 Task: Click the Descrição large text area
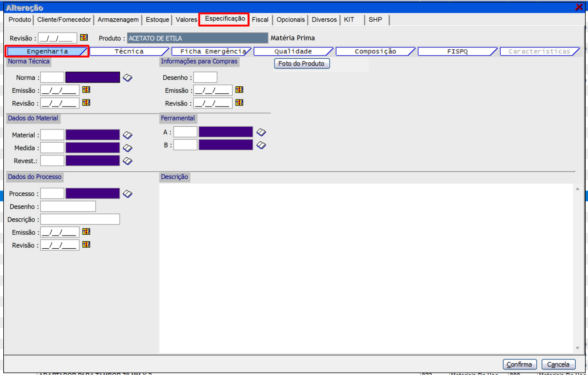[366, 268]
